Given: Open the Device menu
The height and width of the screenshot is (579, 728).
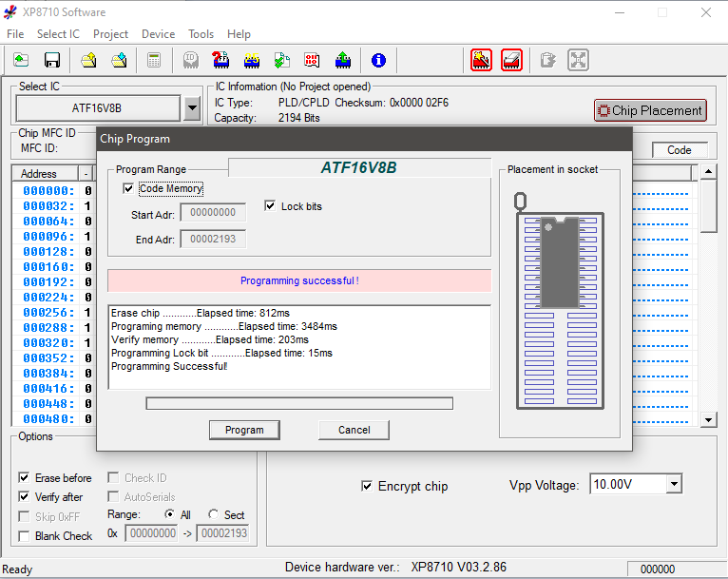Looking at the screenshot, I should [x=158, y=34].
